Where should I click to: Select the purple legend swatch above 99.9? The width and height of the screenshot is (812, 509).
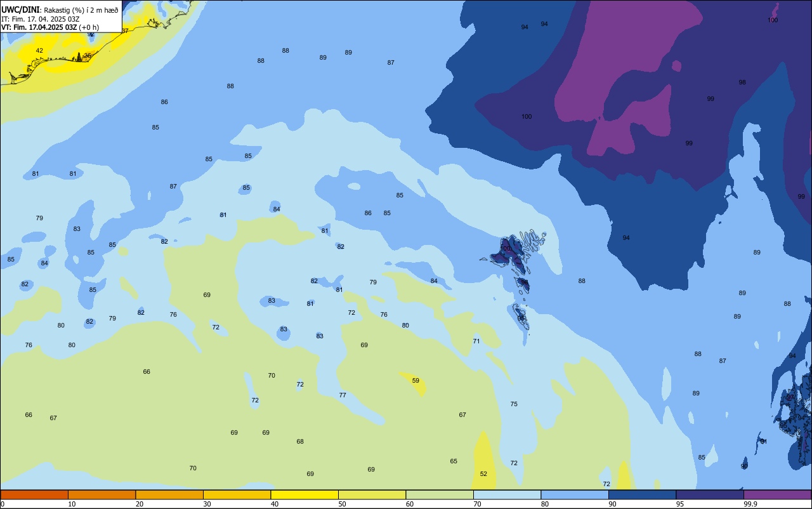click(x=777, y=494)
